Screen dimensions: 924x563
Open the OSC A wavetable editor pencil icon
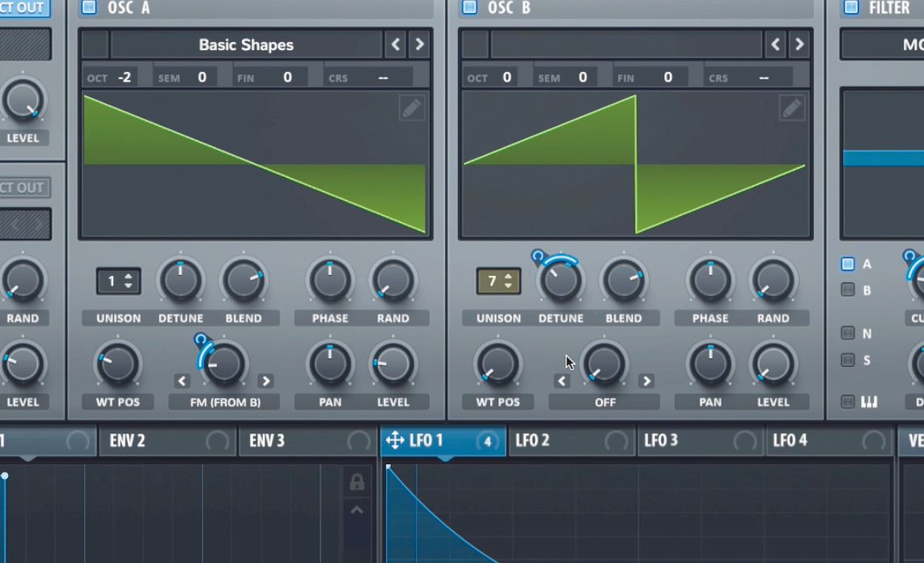click(x=411, y=108)
